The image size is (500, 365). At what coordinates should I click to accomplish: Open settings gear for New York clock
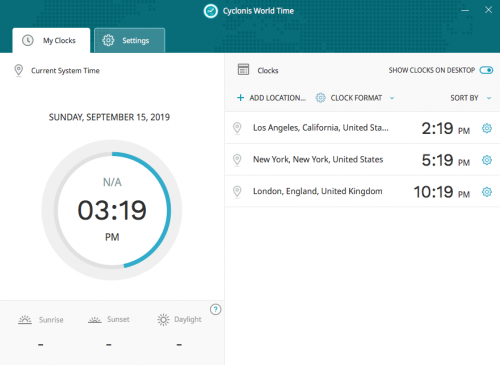tap(487, 160)
